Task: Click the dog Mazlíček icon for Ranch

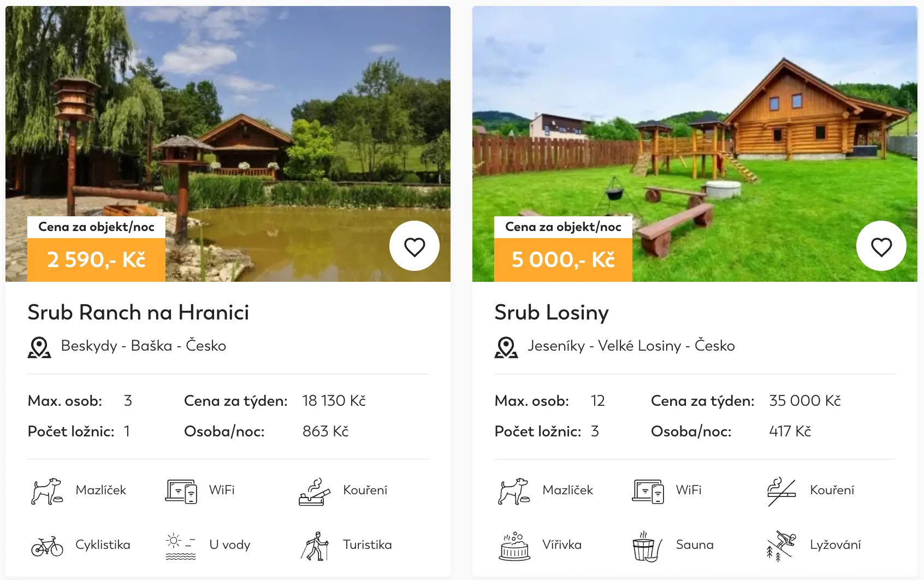Action: pos(47,491)
